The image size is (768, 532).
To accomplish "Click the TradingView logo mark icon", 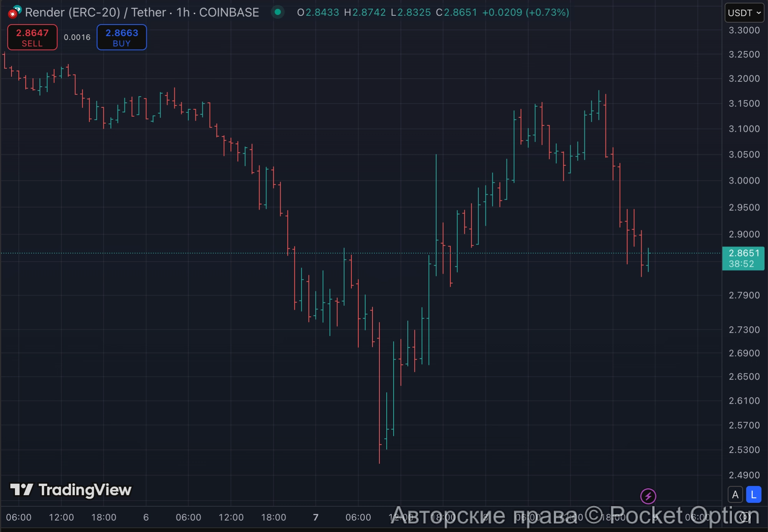I will (x=22, y=490).
